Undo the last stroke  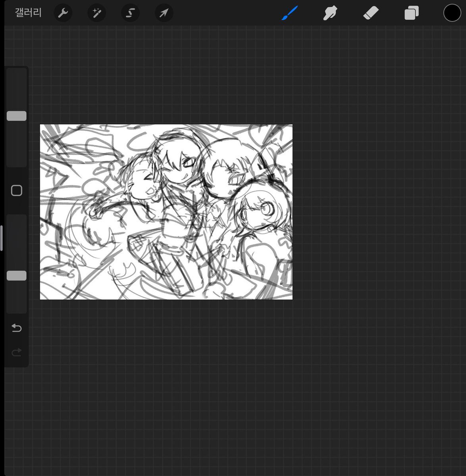point(16,328)
